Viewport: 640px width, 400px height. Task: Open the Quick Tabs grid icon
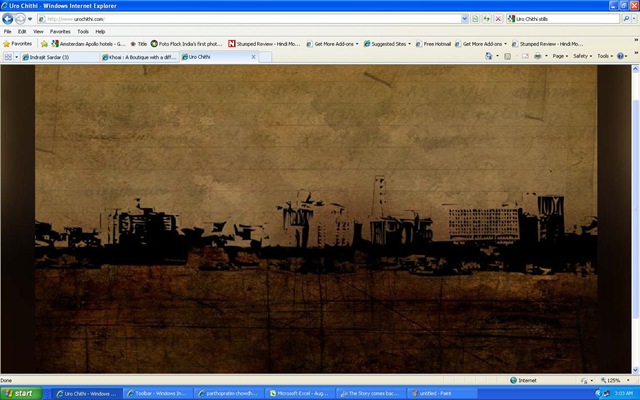tap(8, 57)
